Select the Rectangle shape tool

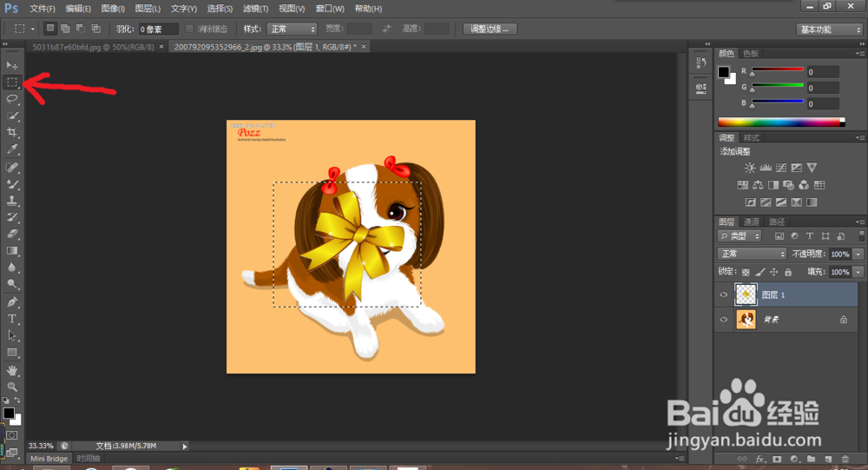click(x=11, y=353)
